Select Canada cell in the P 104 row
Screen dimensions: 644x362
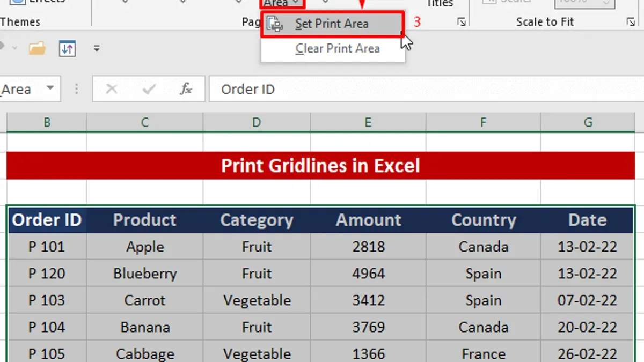pos(483,327)
